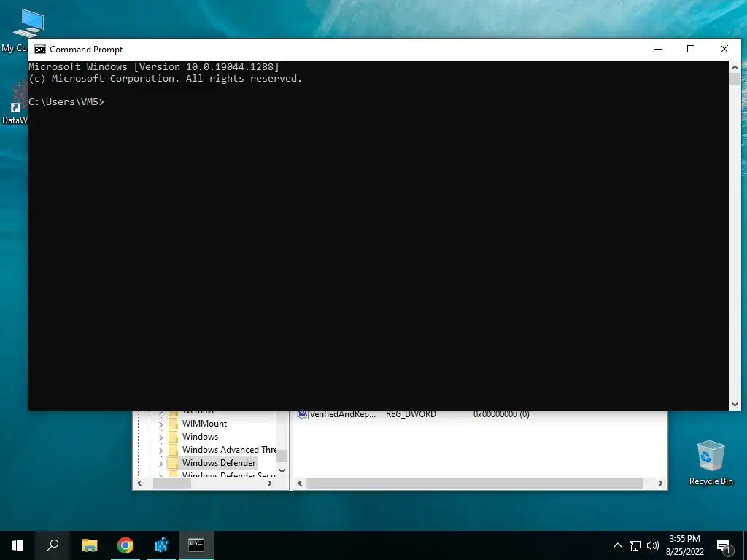Expand Windows Advanced Threat key
The image size is (747, 560).
coord(161,450)
